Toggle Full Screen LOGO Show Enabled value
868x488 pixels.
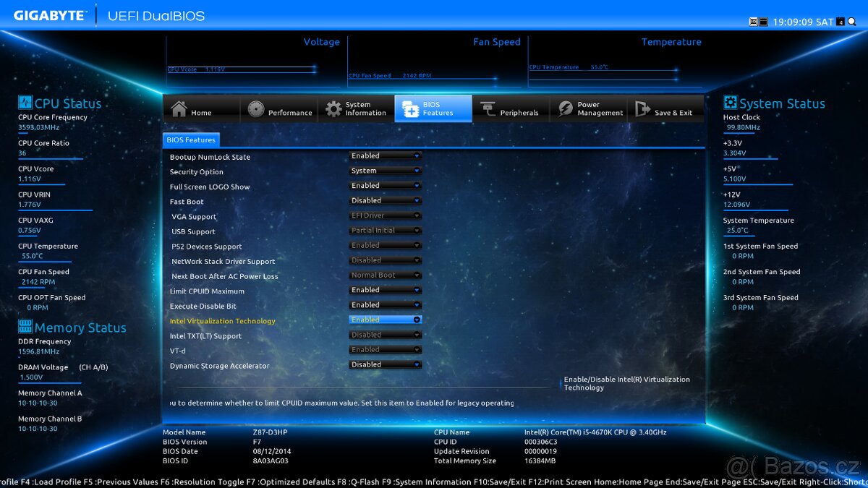[x=385, y=186]
